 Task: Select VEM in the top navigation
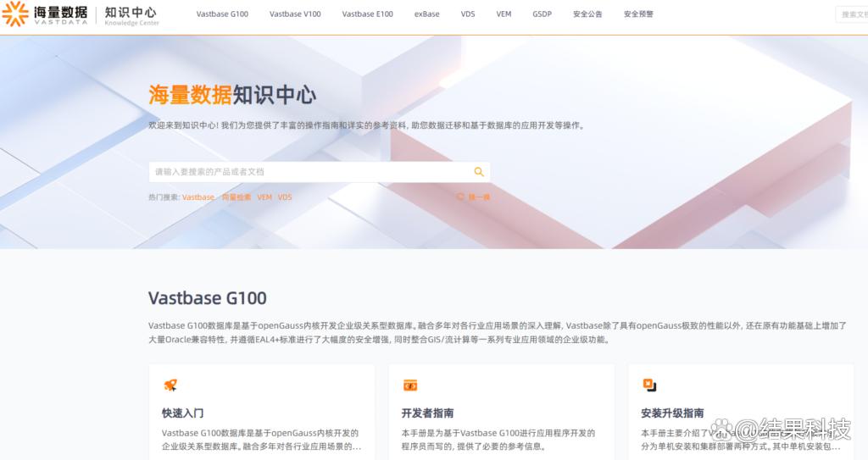504,14
